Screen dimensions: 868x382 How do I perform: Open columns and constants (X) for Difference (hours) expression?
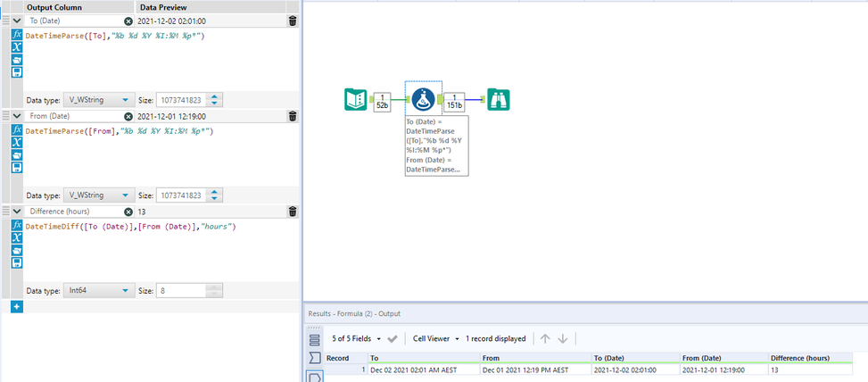17,237
